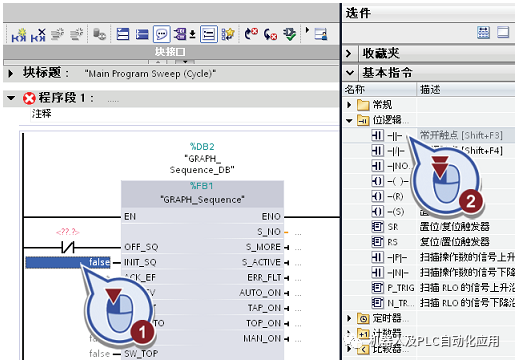Click the S_MORE output label
Image resolution: width=516 pixels, height=364 pixels.
[263, 247]
